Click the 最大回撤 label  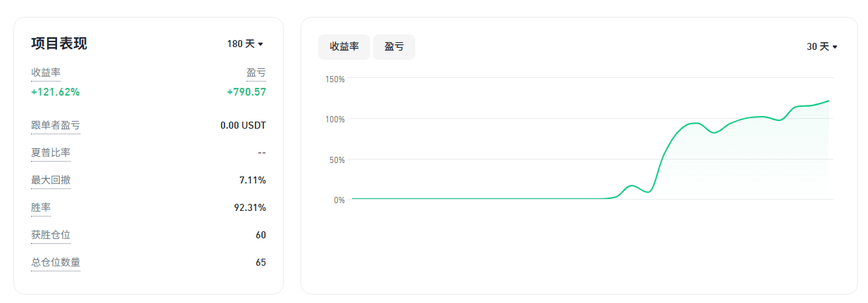tap(51, 180)
